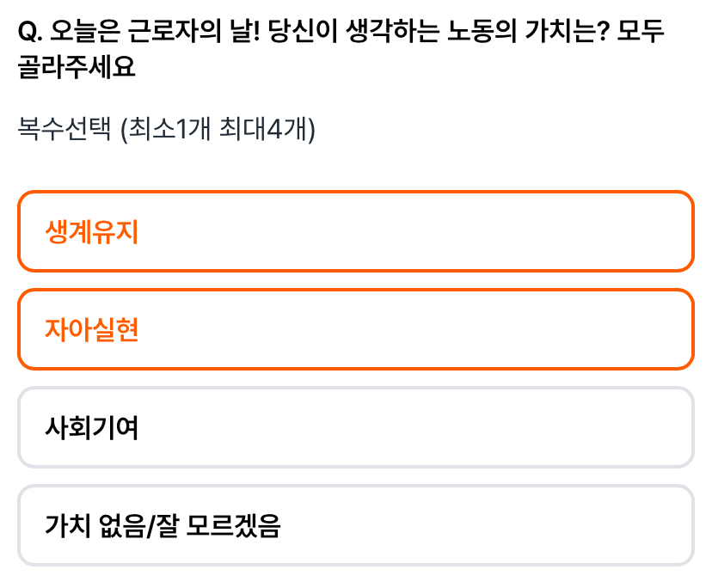Select the 사회기여 option
This screenshot has height=588, width=712.
(355, 427)
